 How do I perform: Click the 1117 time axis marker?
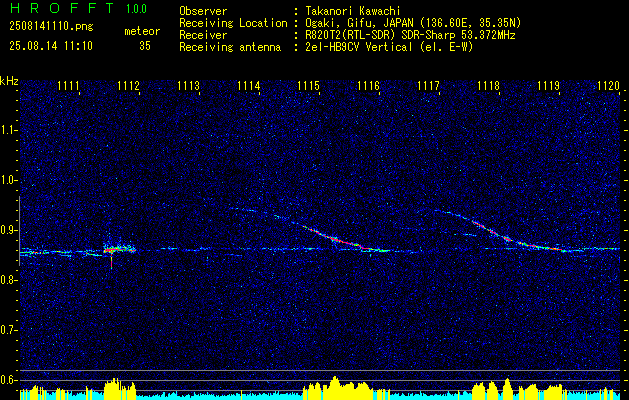coord(428,85)
